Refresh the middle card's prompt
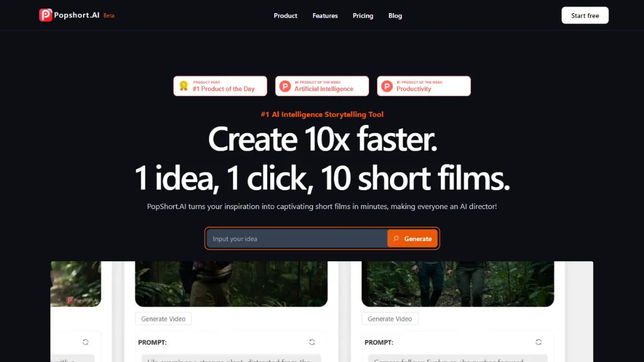Viewport: 644px width, 362px height. pos(312,342)
